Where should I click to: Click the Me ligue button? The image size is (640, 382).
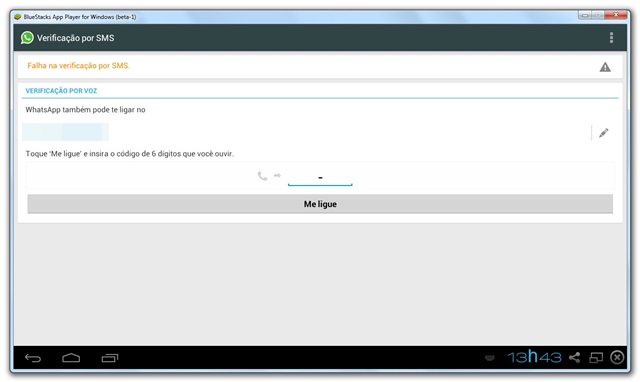320,204
